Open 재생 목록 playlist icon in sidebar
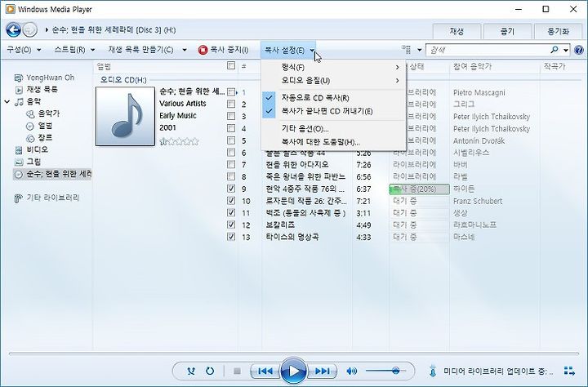This screenshot has height=387, width=588. tap(19, 90)
